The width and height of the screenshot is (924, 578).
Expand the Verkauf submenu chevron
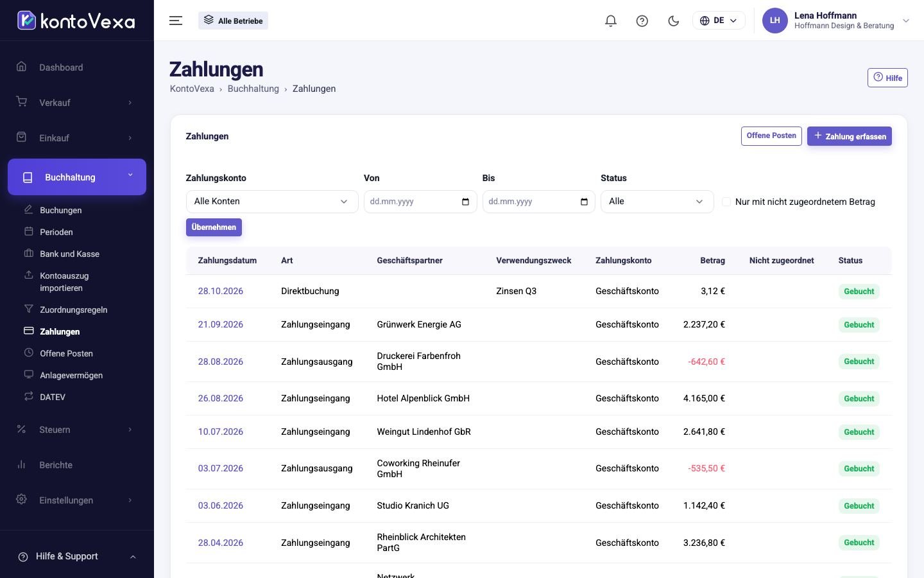(130, 103)
